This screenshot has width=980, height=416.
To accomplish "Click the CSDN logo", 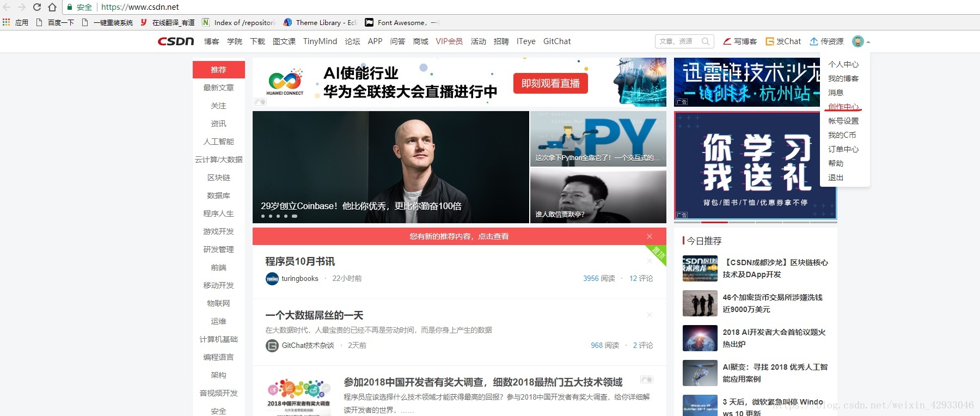I will click(x=176, y=41).
